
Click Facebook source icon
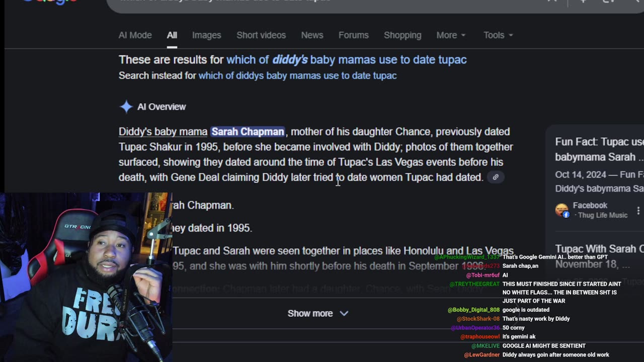pos(562,210)
